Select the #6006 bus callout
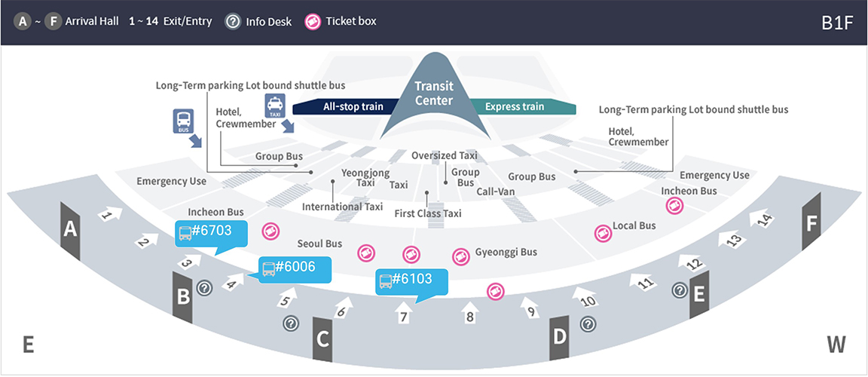This screenshot has height=377, width=868. coord(286,268)
